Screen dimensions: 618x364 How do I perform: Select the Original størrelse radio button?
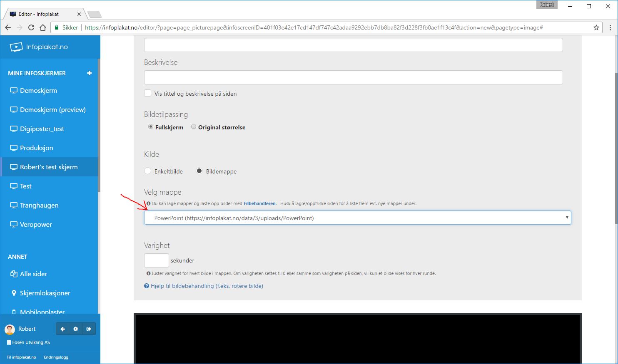click(194, 127)
